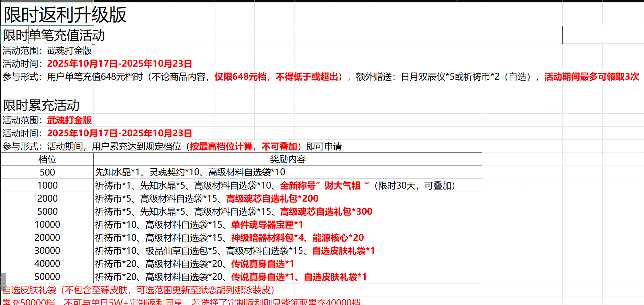Click the 30000 tier cell
The height and width of the screenshot is (305, 644).
point(47,251)
